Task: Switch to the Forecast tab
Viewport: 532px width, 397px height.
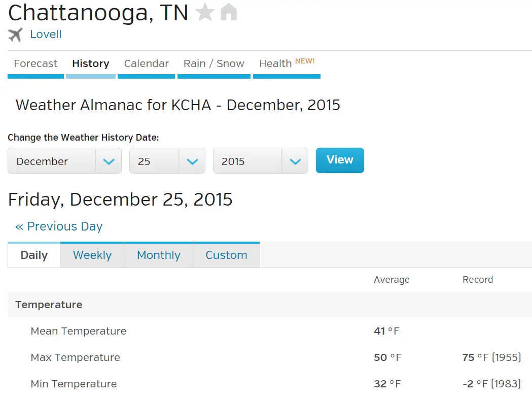Action: tap(36, 64)
